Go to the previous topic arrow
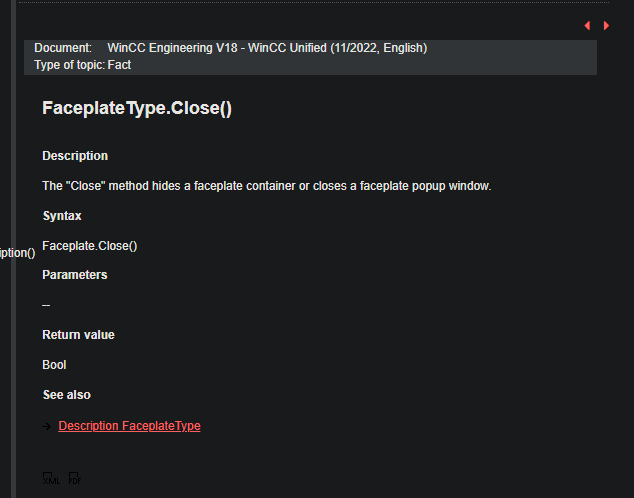 click(587, 25)
